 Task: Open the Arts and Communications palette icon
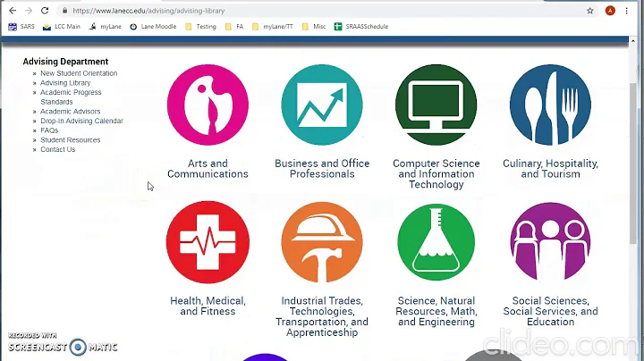[208, 105]
